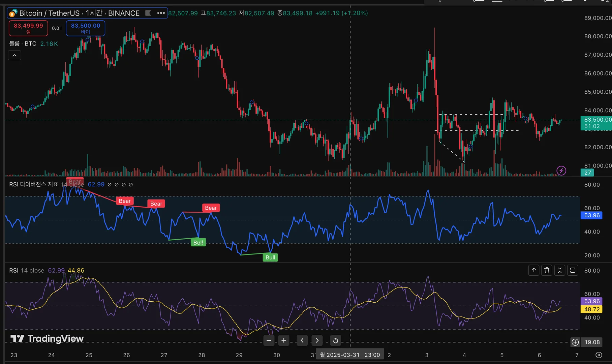Collapse the indicator legend with the up chevron
612x364 pixels.
pos(14,55)
